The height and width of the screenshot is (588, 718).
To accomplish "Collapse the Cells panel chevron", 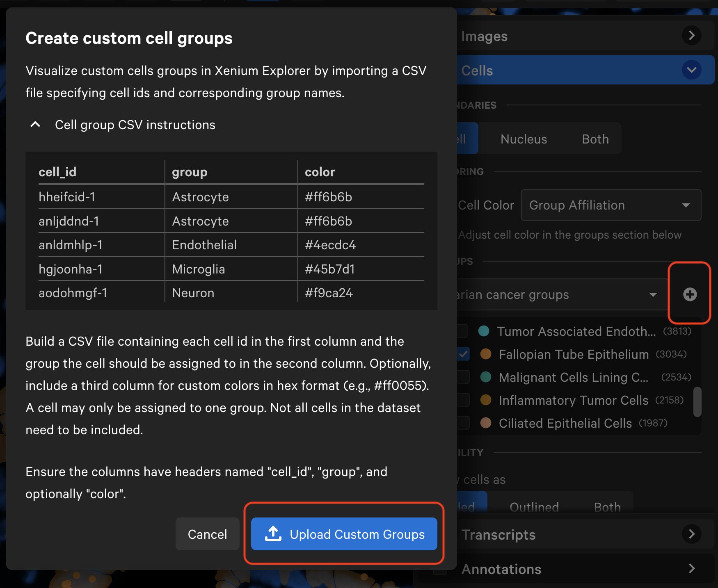I will point(691,70).
